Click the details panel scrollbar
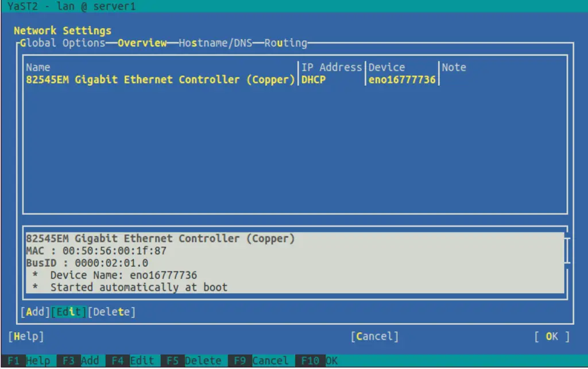Screen dimensions: 588x369 click(x=567, y=250)
